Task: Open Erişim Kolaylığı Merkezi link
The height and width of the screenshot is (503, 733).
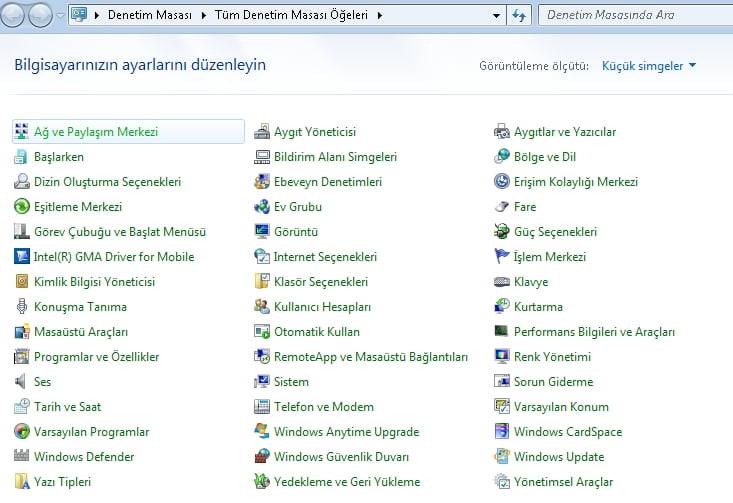Action: [x=575, y=181]
